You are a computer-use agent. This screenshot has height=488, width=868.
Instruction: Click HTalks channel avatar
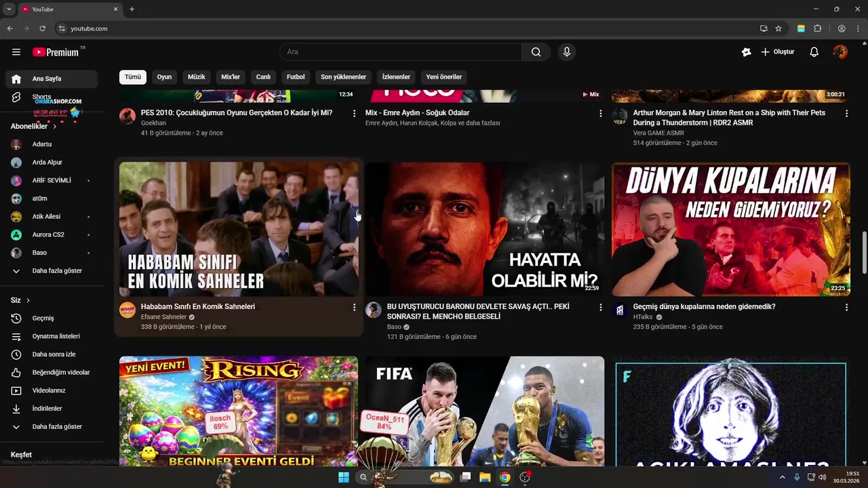coord(620,310)
